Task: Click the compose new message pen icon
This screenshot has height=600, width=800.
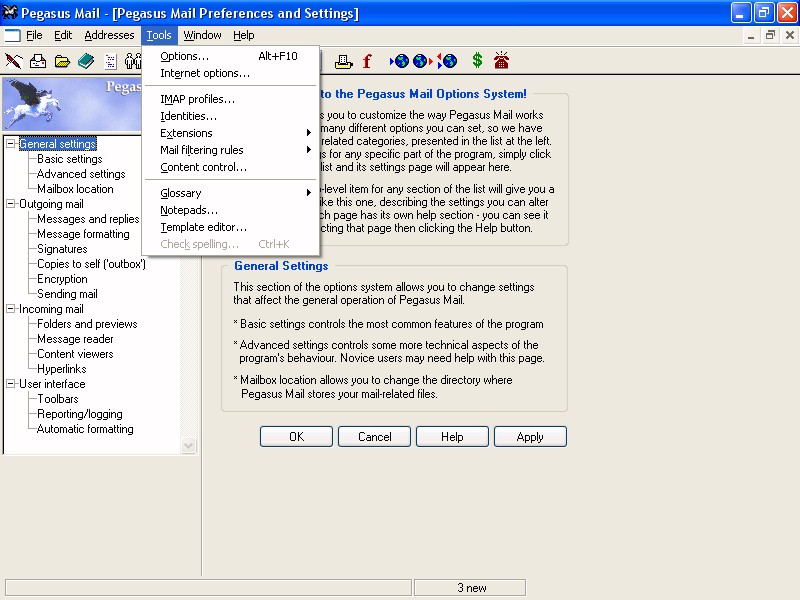Action: coord(14,61)
